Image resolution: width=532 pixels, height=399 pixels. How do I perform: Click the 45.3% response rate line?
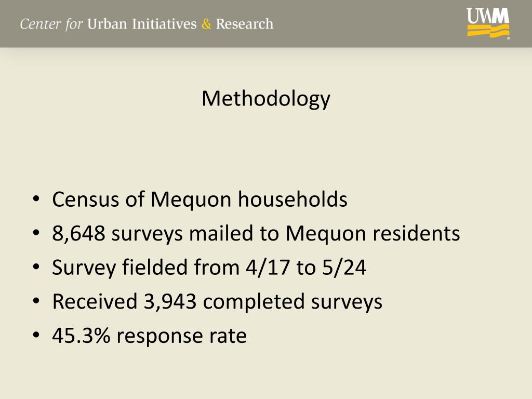[149, 336]
